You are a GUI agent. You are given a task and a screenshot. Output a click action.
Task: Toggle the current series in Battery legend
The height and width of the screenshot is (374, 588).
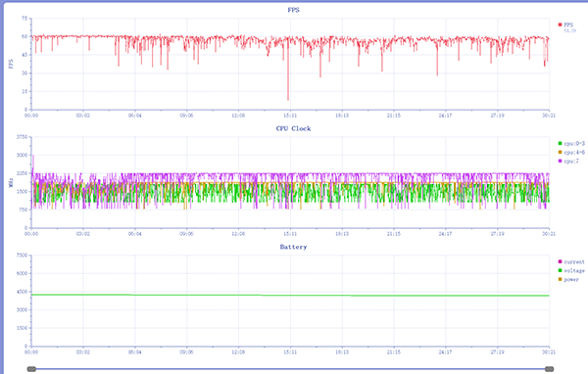point(571,262)
